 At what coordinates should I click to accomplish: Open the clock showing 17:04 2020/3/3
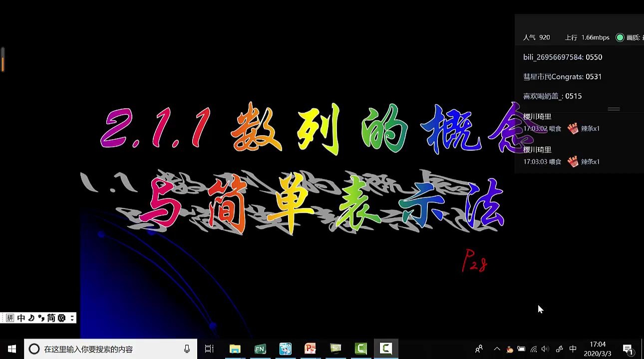[598, 349]
